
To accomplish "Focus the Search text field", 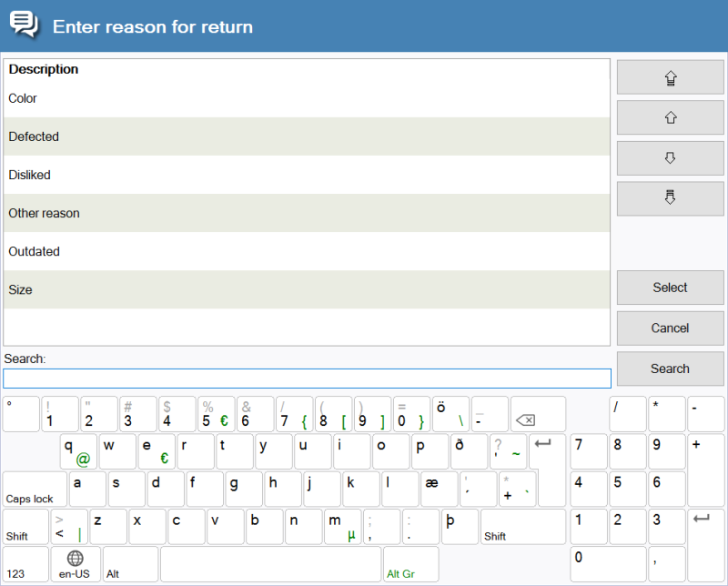I will (x=307, y=379).
